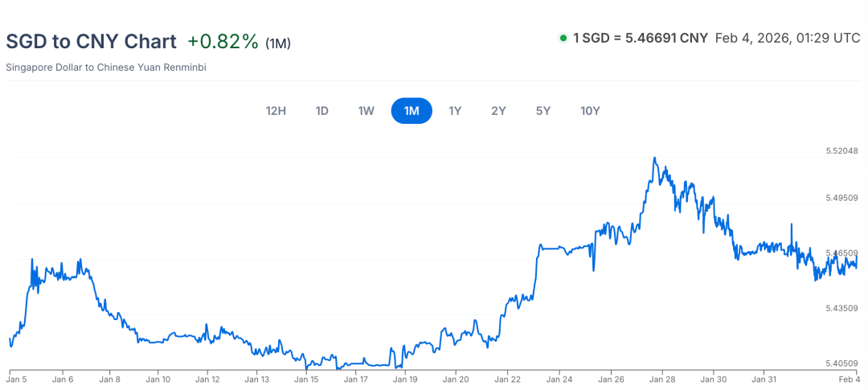Click the SGD to CNY Chart heading
The height and width of the screenshot is (390, 868).
coord(91,42)
